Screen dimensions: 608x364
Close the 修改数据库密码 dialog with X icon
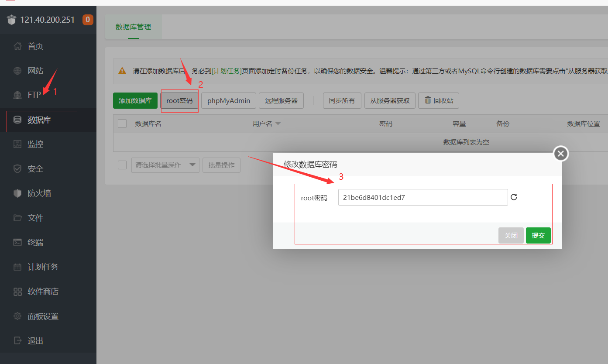(561, 153)
